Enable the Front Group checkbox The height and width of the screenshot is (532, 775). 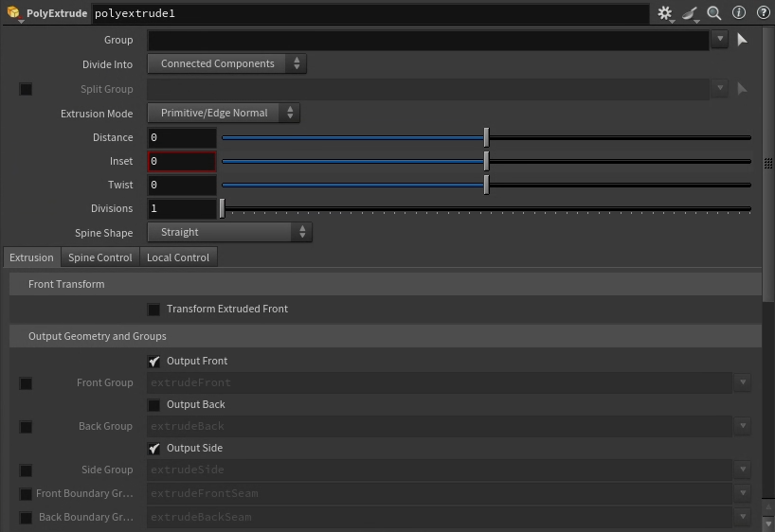tap(26, 382)
